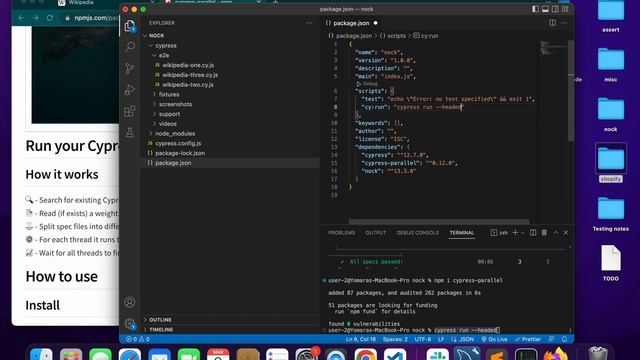Kill the terminal with the trash icon
This screenshot has height=360, width=640.
(x=544, y=232)
